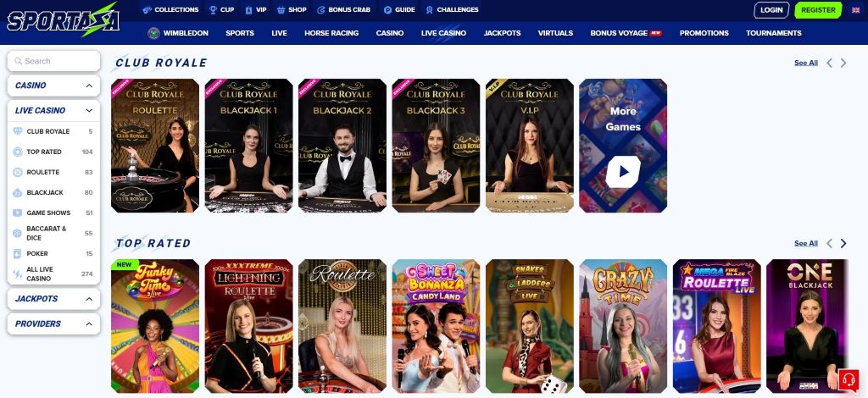
Task: Select Club Royale in the sidebar
Action: (x=53, y=131)
